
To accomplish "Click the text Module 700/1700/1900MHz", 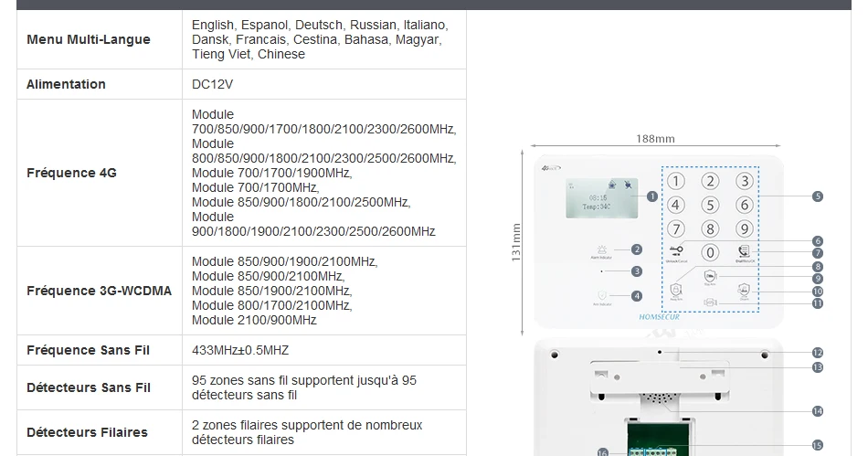I will (x=271, y=173).
